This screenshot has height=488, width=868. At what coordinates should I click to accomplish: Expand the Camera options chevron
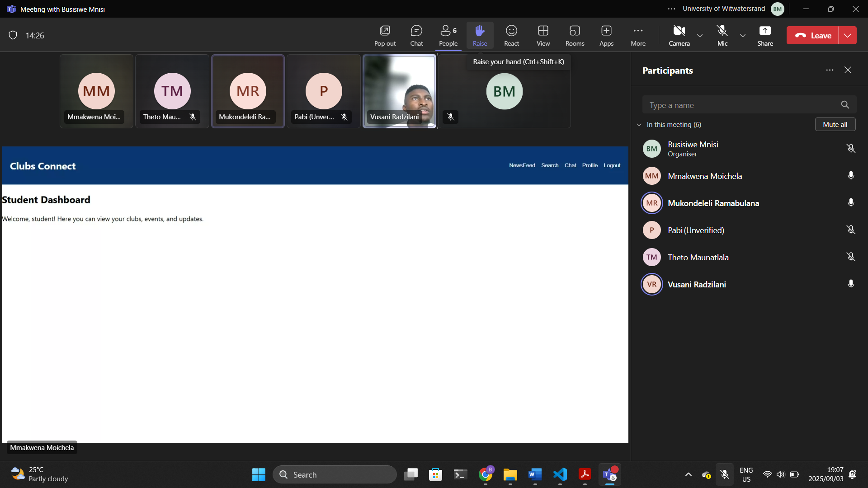700,35
